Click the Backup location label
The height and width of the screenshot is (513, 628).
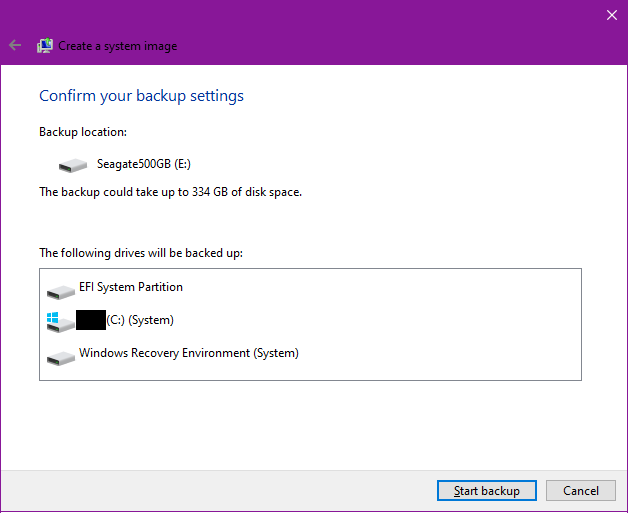83,132
